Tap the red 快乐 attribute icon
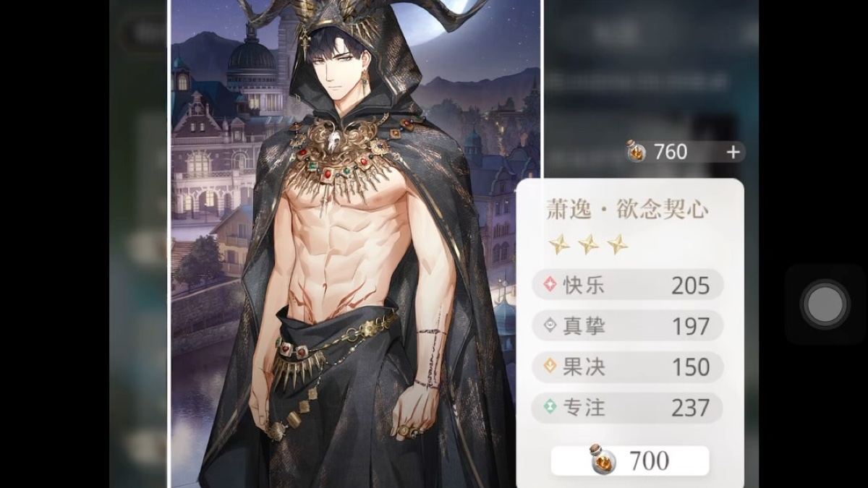Viewport: 868px width, 488px height. coord(550,285)
